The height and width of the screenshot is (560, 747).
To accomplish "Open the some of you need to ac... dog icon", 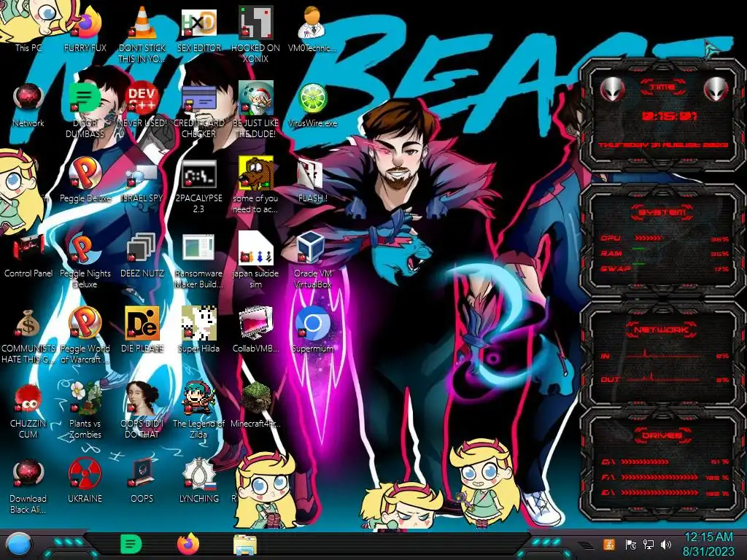I will (256, 186).
